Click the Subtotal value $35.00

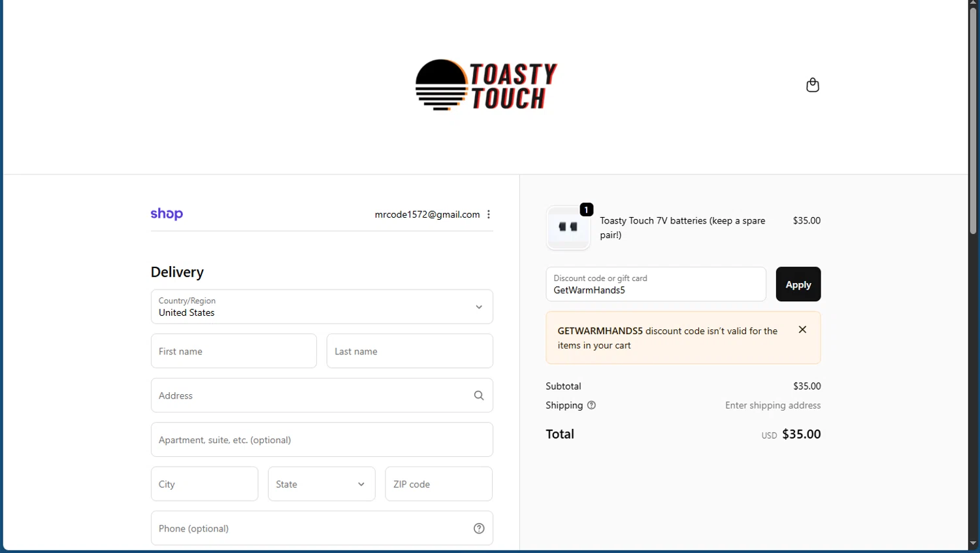click(807, 386)
